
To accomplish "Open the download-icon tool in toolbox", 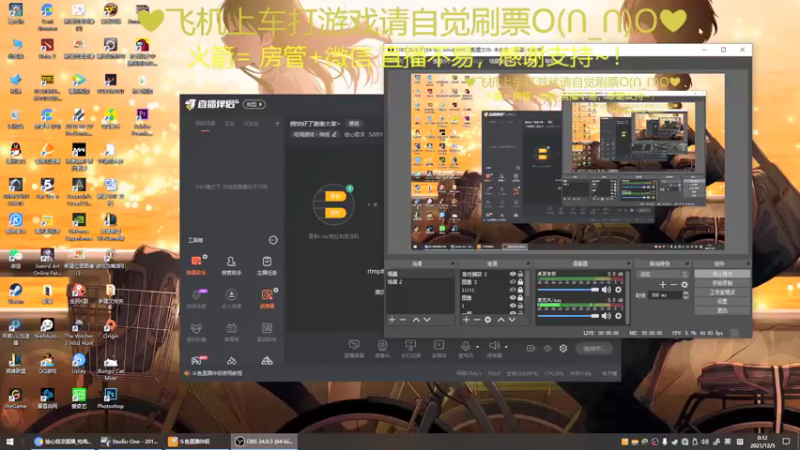I will coord(231,298).
